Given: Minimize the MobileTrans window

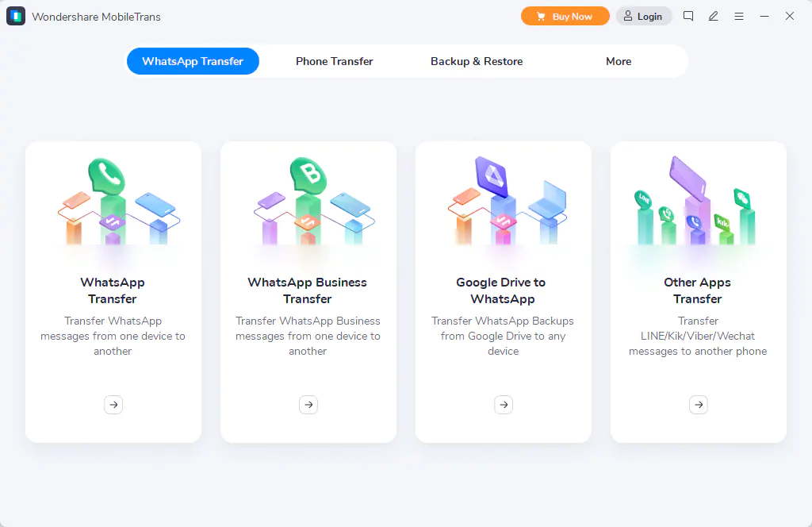Looking at the screenshot, I should click(x=764, y=16).
